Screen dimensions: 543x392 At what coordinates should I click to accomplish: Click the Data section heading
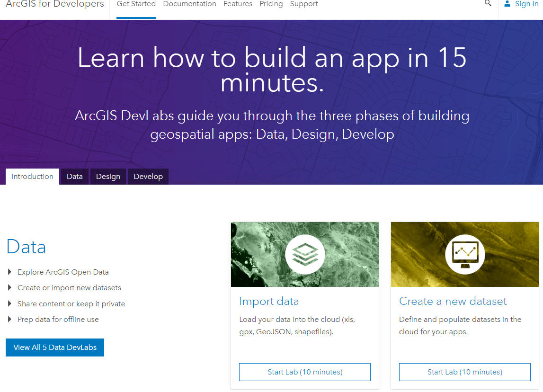coord(27,247)
